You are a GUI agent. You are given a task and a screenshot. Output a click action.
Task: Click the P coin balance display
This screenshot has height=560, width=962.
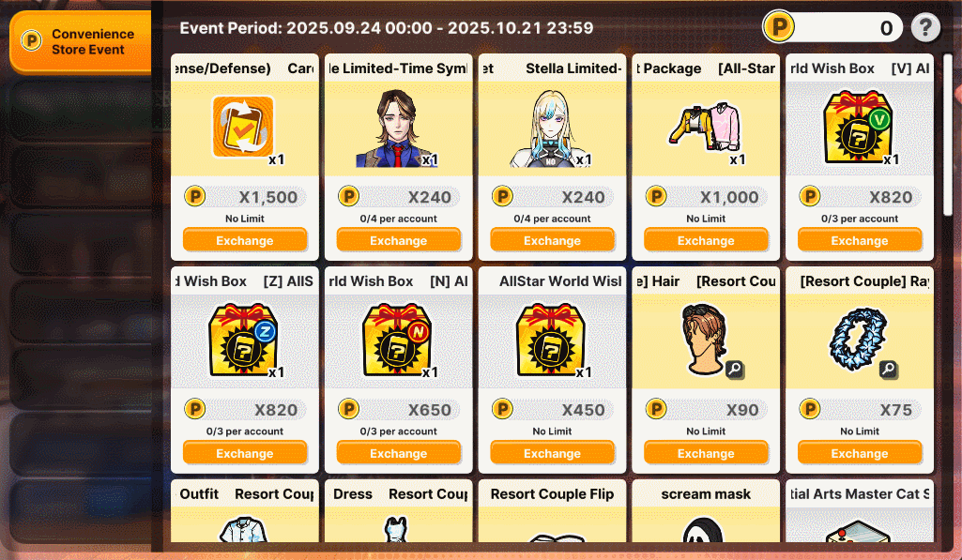[x=832, y=27]
